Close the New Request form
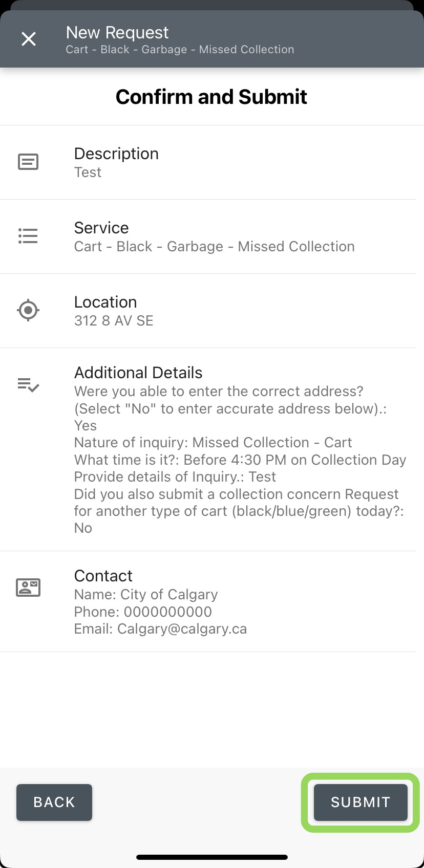Viewport: 424px width, 868px height. click(29, 39)
